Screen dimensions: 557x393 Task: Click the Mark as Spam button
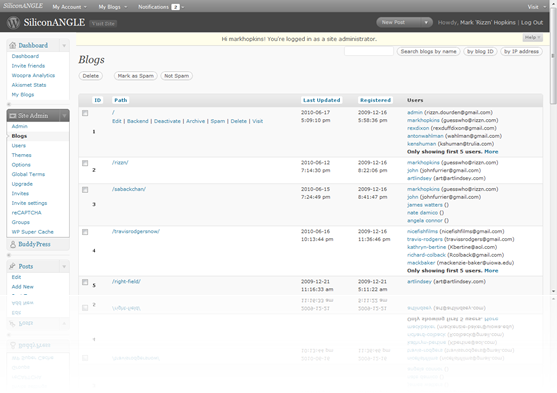[x=135, y=76]
